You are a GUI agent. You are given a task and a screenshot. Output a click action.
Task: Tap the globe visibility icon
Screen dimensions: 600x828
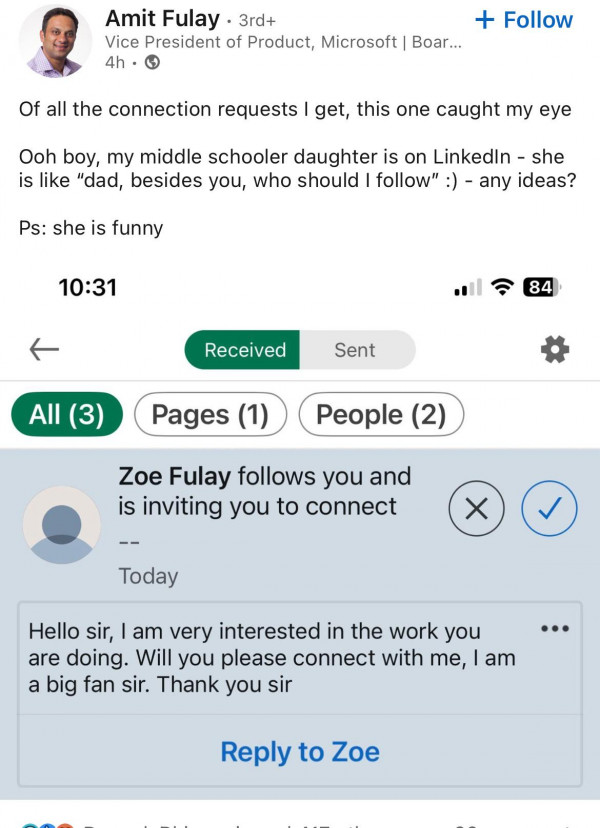(x=152, y=62)
